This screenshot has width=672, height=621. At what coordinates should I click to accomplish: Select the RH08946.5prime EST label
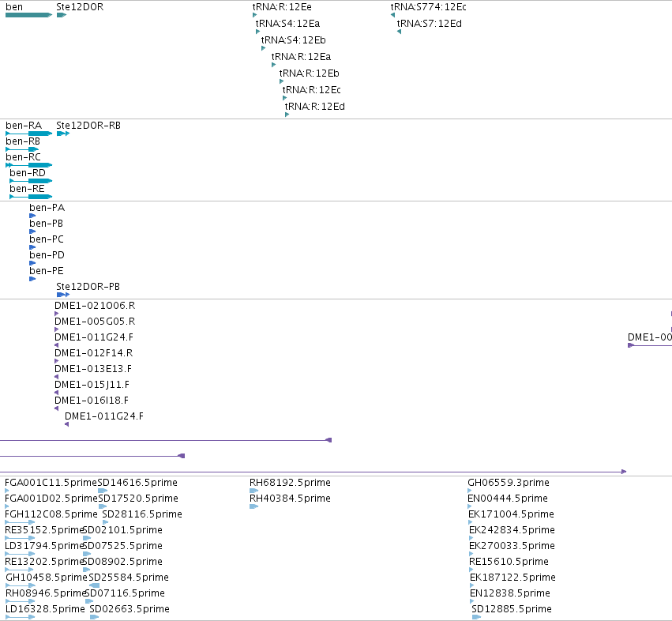coord(46,593)
